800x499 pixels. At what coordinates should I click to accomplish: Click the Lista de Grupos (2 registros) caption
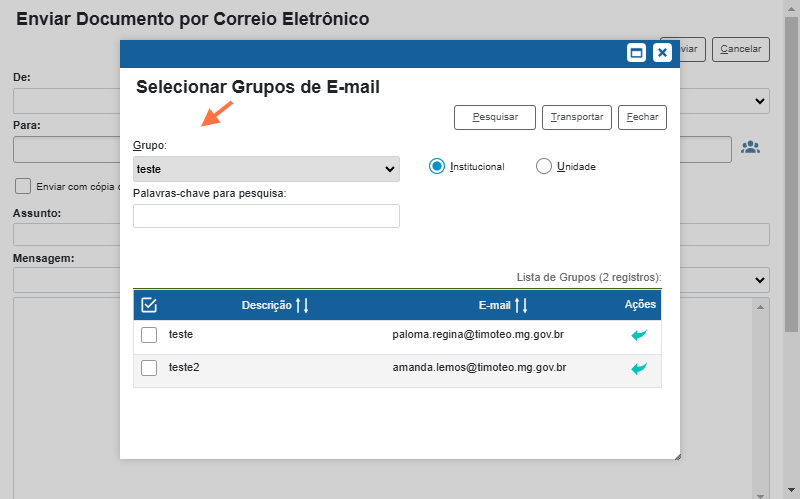[589, 278]
